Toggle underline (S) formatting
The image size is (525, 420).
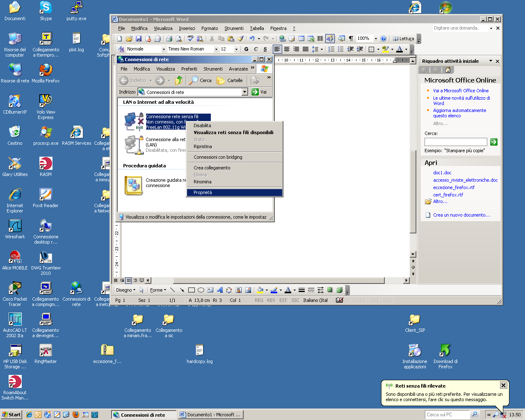point(265,49)
